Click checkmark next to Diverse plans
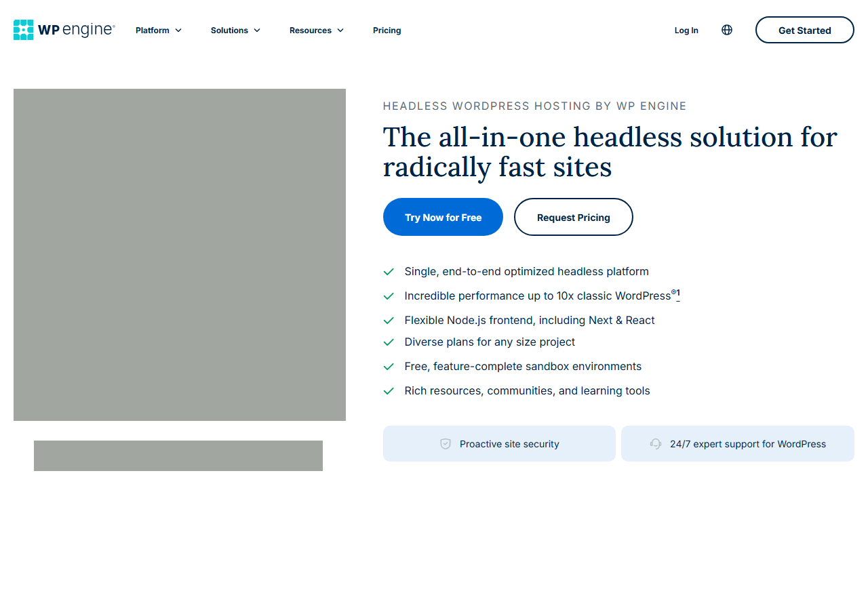Viewport: 868px width, 610px height. pos(389,342)
